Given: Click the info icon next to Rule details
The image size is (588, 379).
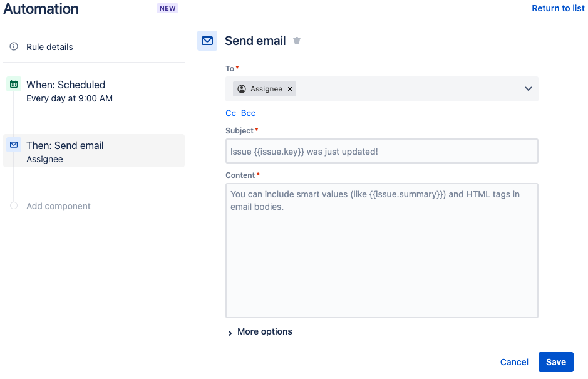Looking at the screenshot, I should [14, 46].
